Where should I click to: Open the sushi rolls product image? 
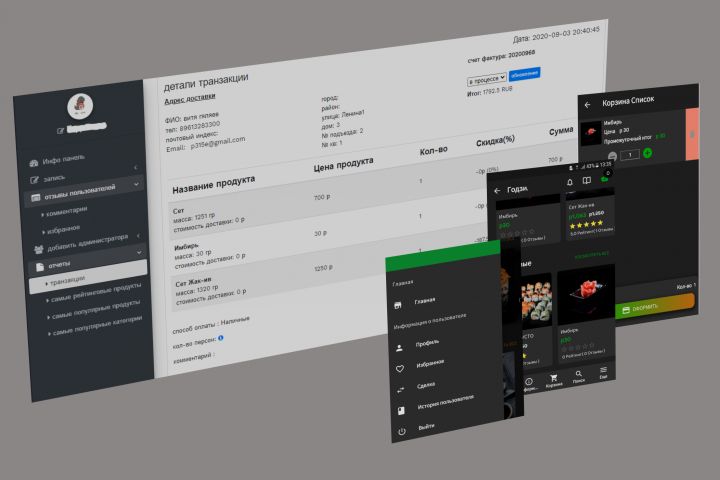[536, 299]
